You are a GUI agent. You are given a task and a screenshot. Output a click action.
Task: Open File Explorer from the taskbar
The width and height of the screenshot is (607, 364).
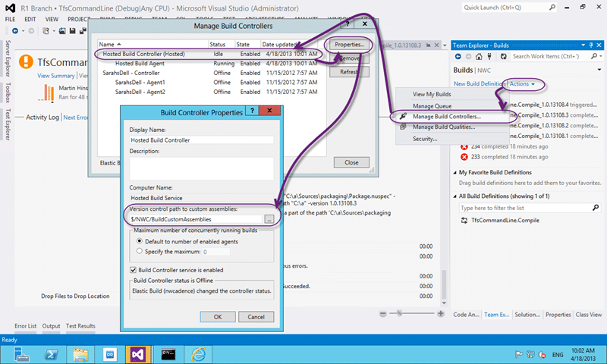point(80,354)
